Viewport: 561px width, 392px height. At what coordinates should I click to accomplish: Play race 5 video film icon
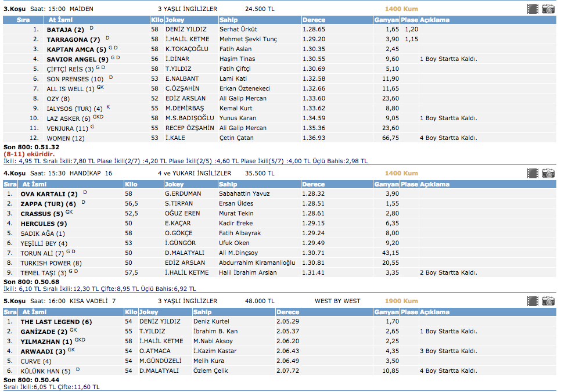point(533,301)
